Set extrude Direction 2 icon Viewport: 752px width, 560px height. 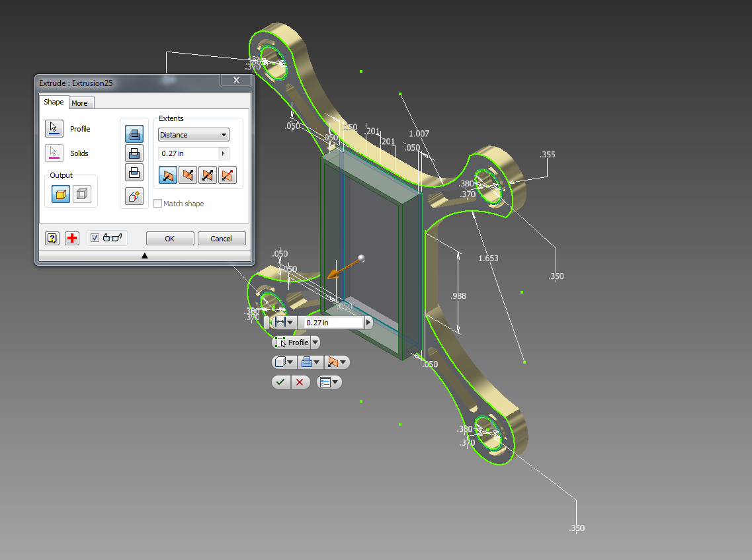point(188,175)
